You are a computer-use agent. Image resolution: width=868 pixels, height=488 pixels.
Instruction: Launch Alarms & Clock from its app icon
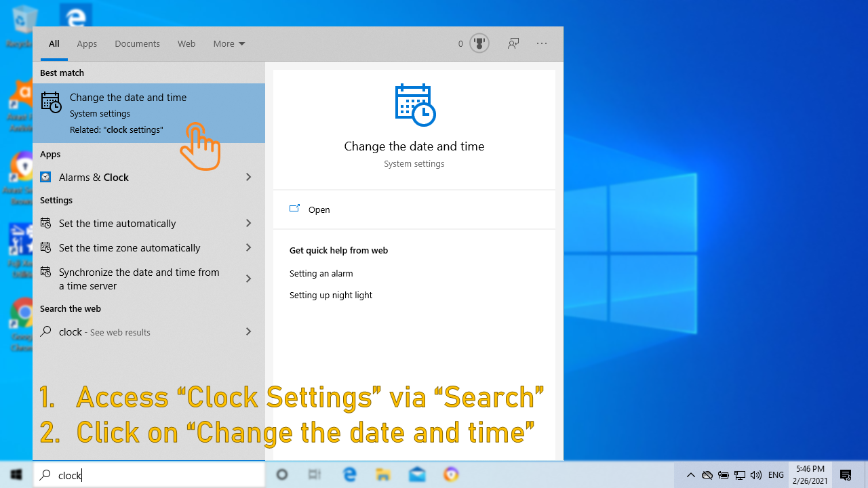[45, 177]
